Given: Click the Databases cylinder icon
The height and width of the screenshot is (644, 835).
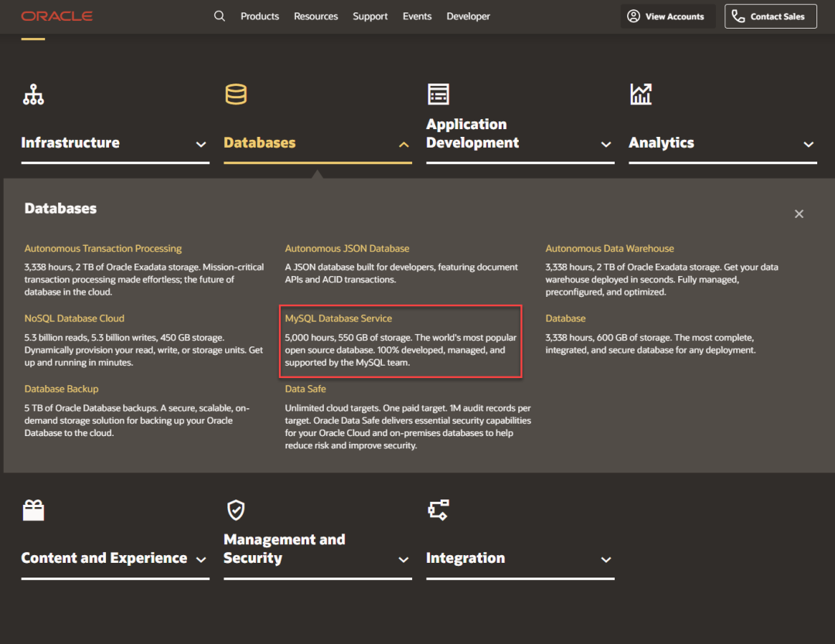Looking at the screenshot, I should (x=236, y=94).
